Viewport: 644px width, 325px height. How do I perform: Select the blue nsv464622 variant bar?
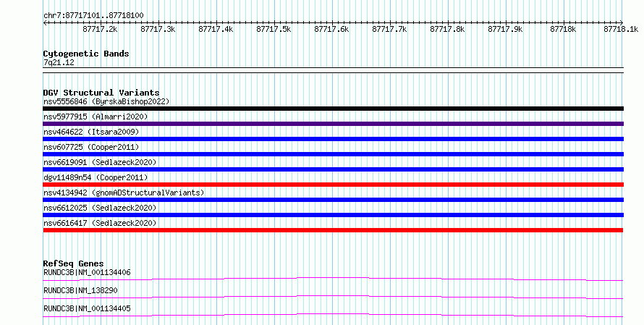pos(333,139)
